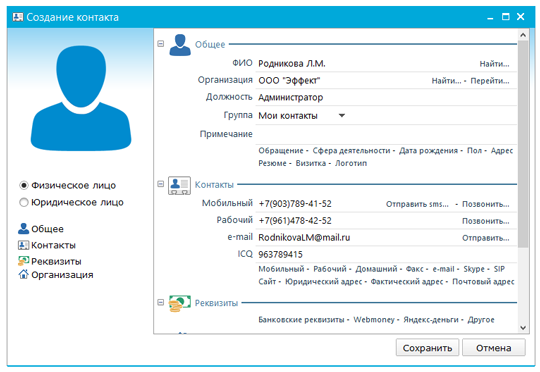
Task: Click the person icon next to Общее in sidebar
Action: pos(23,229)
